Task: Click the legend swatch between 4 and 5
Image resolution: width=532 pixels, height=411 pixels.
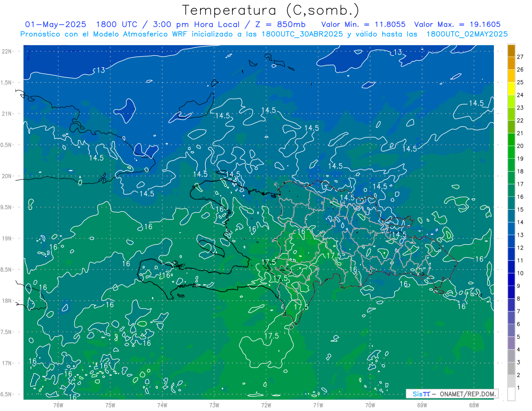Action: point(511,343)
